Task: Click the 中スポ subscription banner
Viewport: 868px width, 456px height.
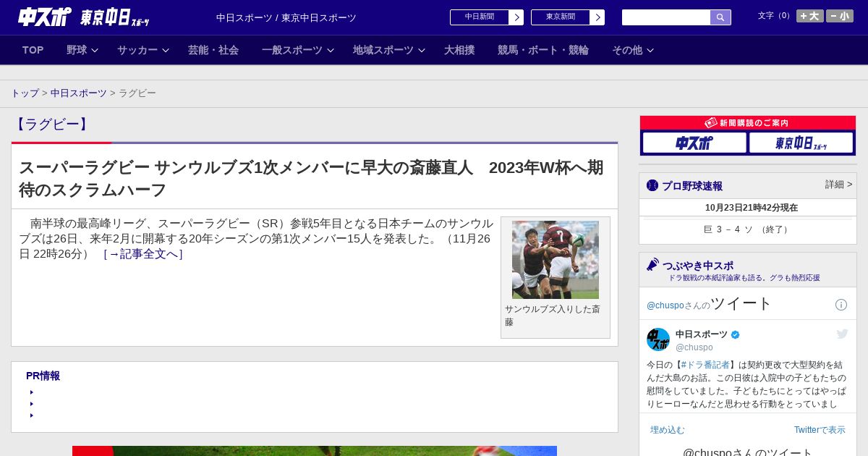Action: (694, 143)
